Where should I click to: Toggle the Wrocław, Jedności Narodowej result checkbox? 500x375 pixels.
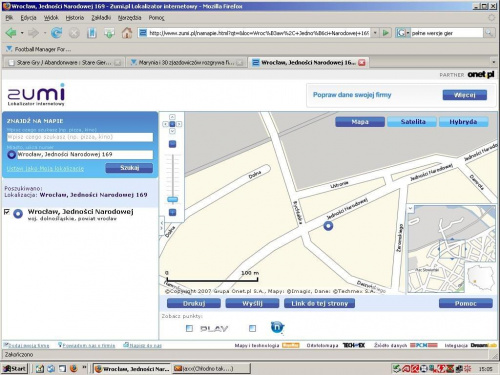(6, 212)
